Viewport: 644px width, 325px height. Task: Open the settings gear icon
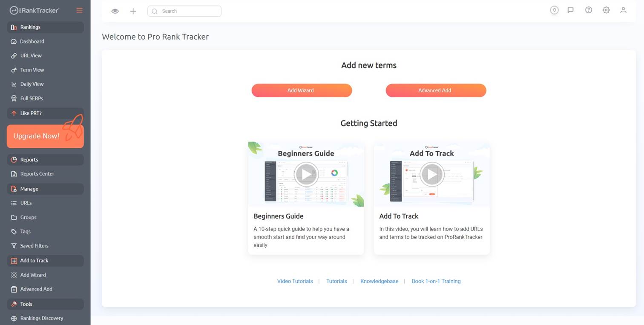(x=606, y=10)
